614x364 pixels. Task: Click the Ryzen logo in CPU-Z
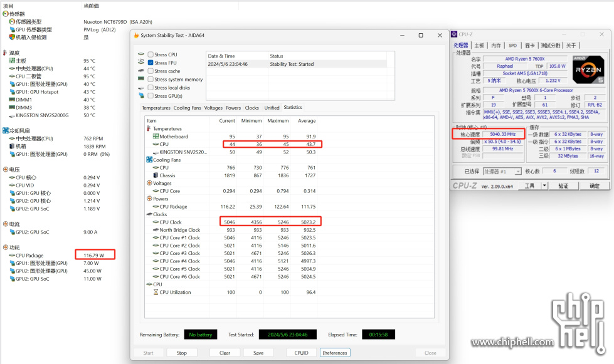pyautogui.click(x=588, y=70)
